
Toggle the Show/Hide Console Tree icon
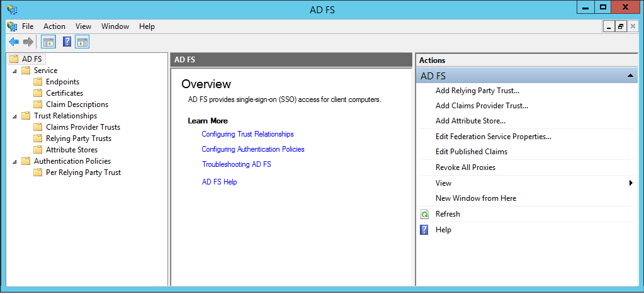coord(48,42)
